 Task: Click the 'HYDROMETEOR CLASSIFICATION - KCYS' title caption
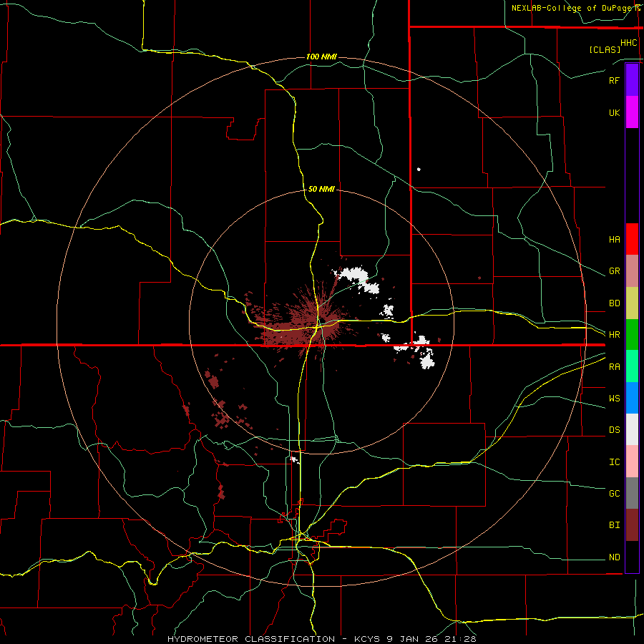[275, 639]
